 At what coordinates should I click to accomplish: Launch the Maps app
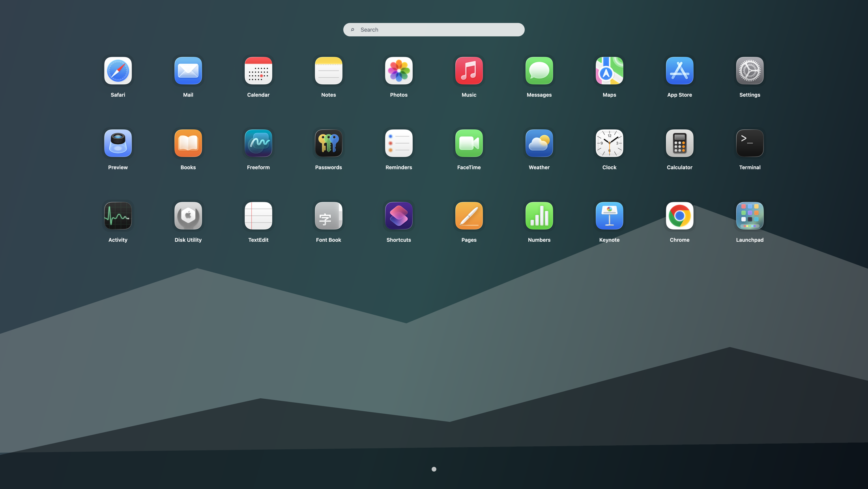(610, 71)
